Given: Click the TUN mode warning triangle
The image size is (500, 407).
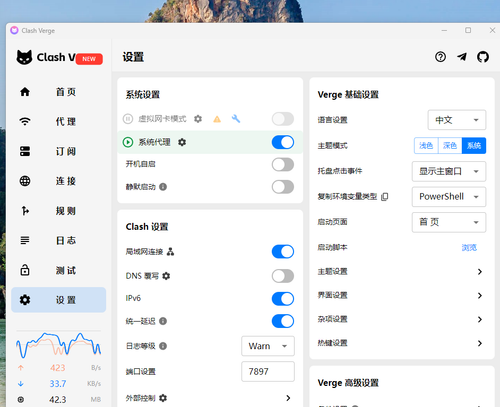Looking at the screenshot, I should pos(217,119).
